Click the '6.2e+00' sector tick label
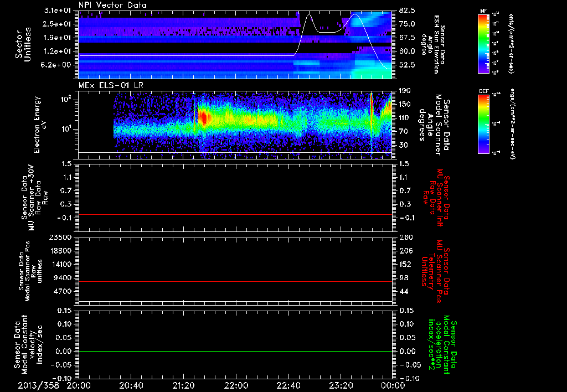Viewport: 567px width, 392px height. (x=56, y=65)
